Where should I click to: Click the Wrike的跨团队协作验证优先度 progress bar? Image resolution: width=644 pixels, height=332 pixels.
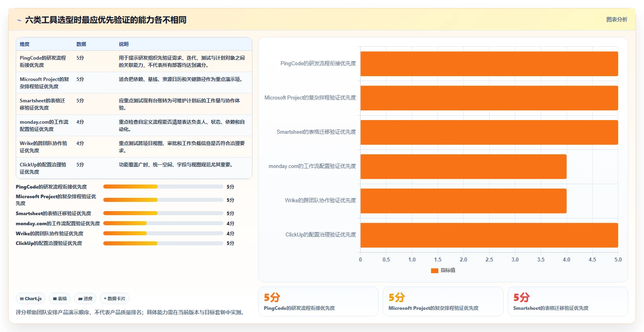point(163,233)
